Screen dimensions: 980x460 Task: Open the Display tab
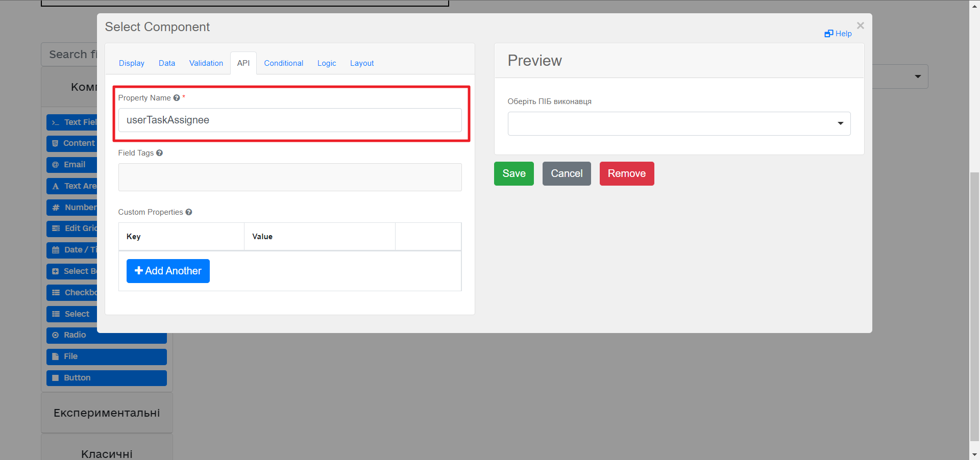pyautogui.click(x=132, y=63)
